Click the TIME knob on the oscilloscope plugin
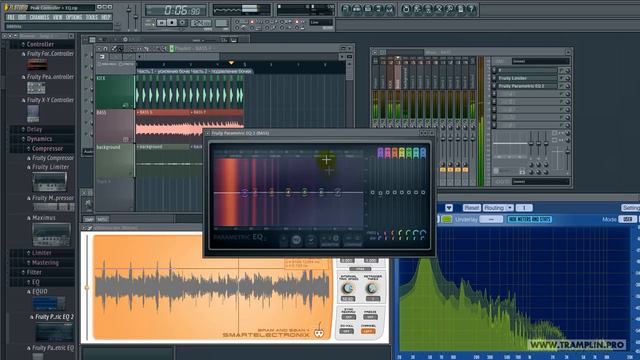 (348, 289)
